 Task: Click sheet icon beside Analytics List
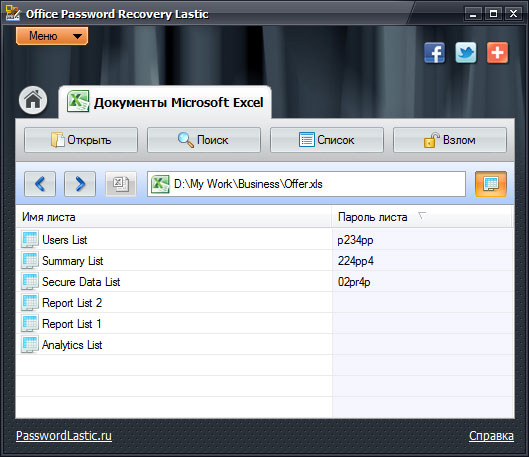tap(30, 344)
